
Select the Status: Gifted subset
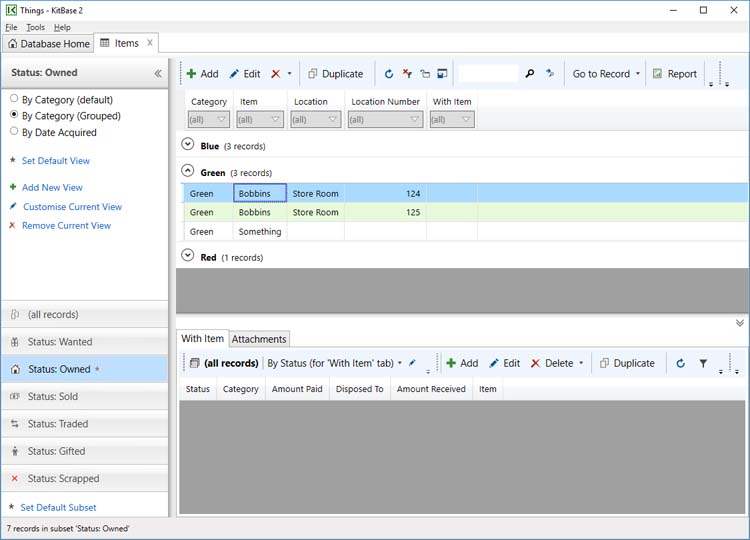(x=85, y=451)
